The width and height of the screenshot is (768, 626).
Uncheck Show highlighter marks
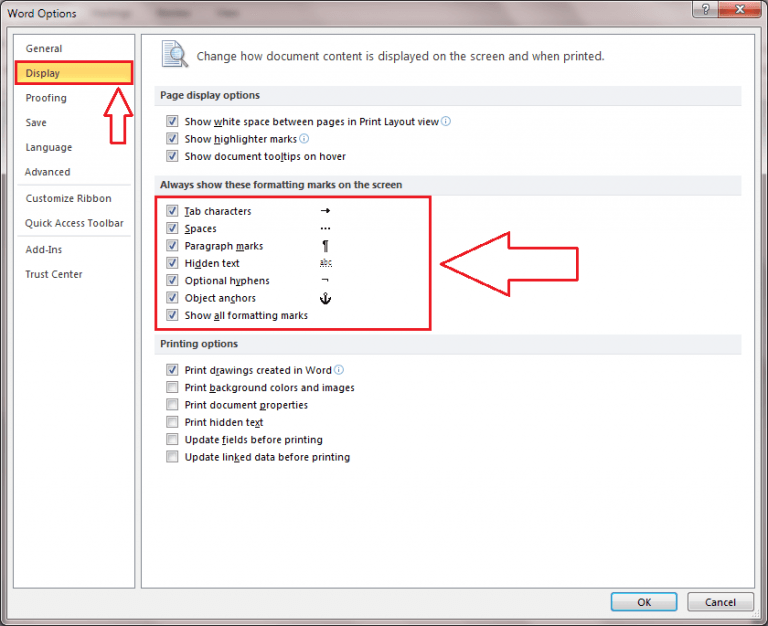172,139
